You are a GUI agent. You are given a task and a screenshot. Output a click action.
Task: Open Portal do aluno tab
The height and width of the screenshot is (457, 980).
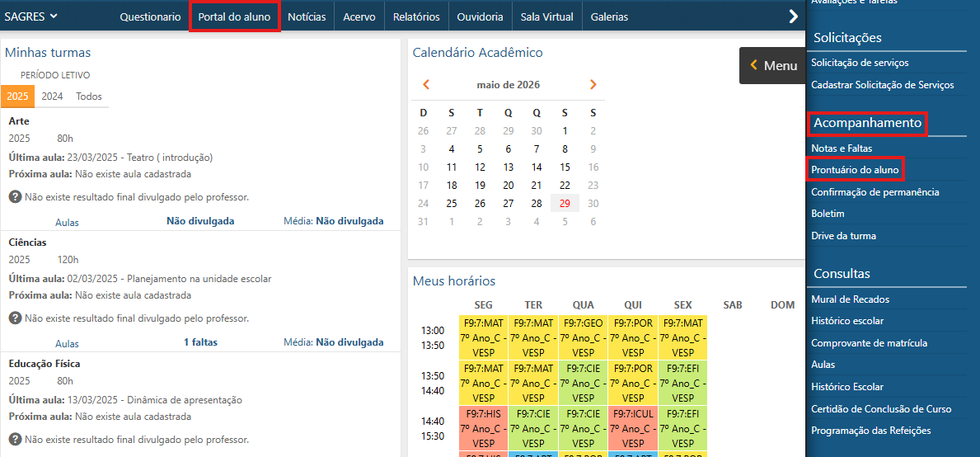[234, 16]
